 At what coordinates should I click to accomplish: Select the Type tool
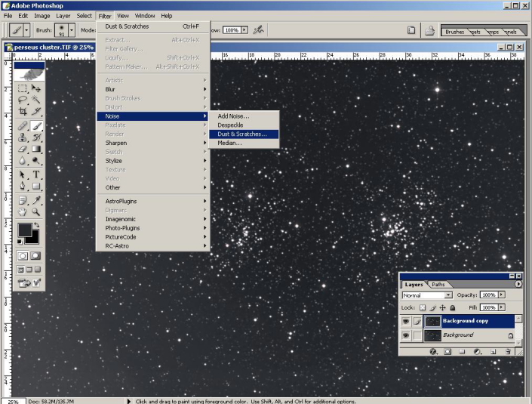36,174
